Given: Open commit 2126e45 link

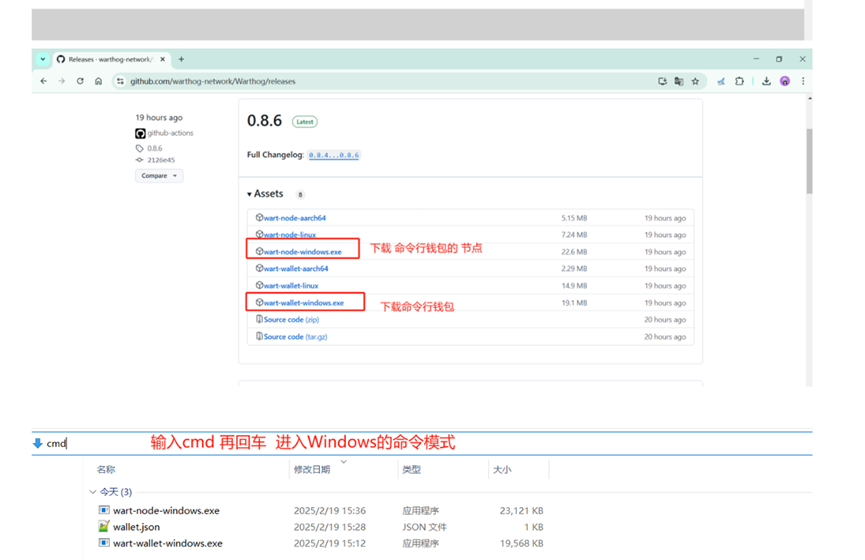Looking at the screenshot, I should [x=161, y=160].
